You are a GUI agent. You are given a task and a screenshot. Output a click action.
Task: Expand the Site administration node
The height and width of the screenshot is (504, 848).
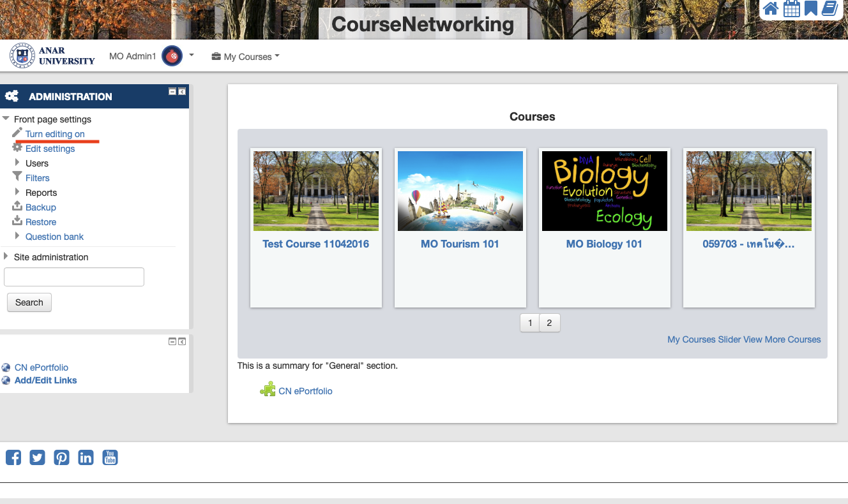6,257
